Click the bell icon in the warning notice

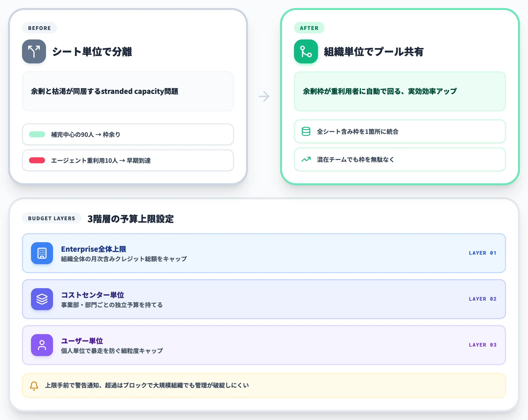[x=34, y=386]
